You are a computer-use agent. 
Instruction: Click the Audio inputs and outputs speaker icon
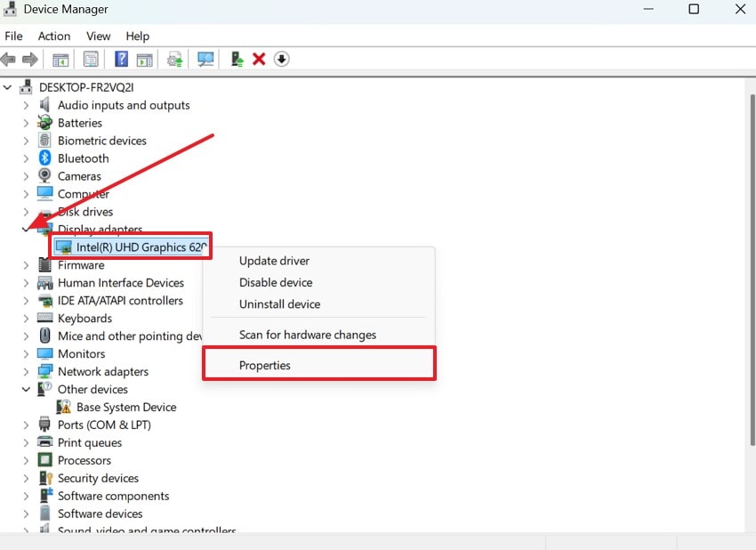(44, 105)
